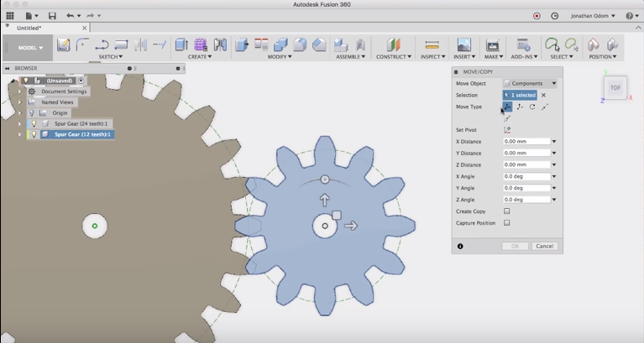Select the Translate move type icon
Viewport: 644px width, 343px height.
[x=520, y=107]
